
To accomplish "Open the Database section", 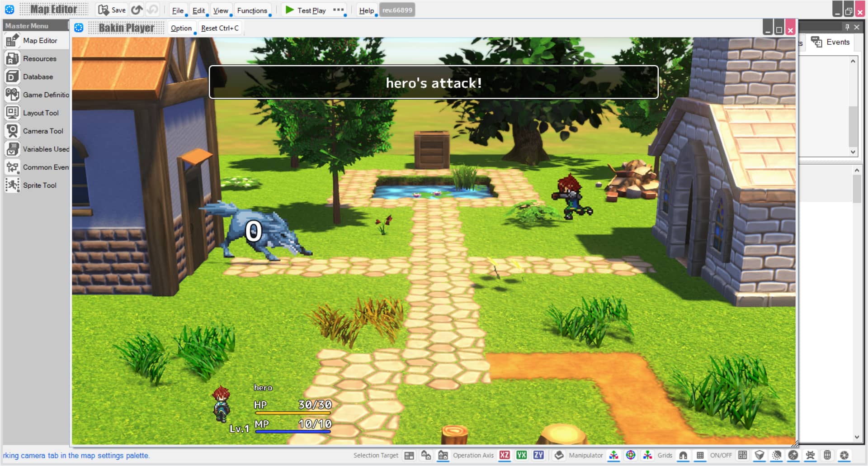I will [36, 77].
